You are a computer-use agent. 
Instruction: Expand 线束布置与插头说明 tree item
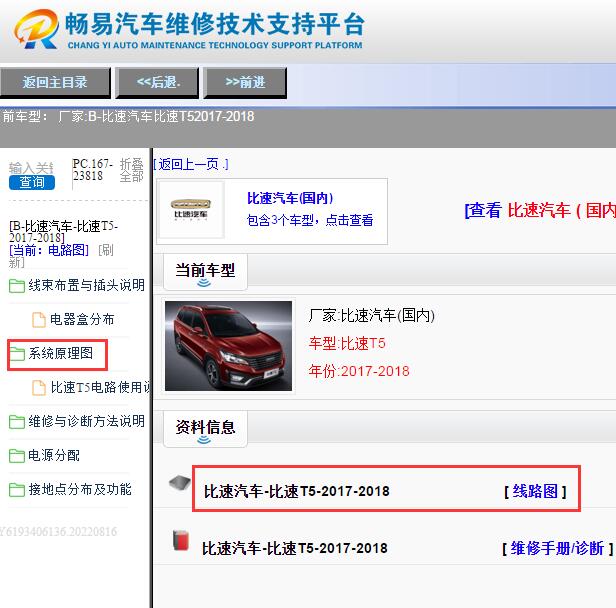pos(86,285)
